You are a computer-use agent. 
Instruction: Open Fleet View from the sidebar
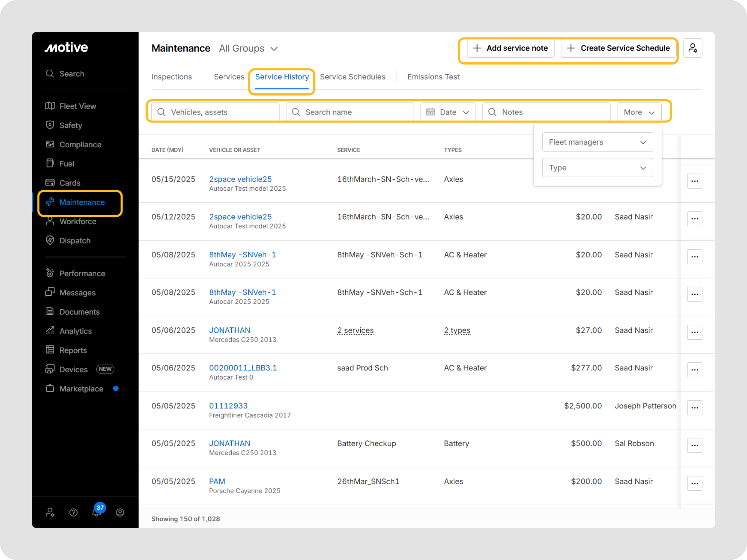click(x=77, y=106)
